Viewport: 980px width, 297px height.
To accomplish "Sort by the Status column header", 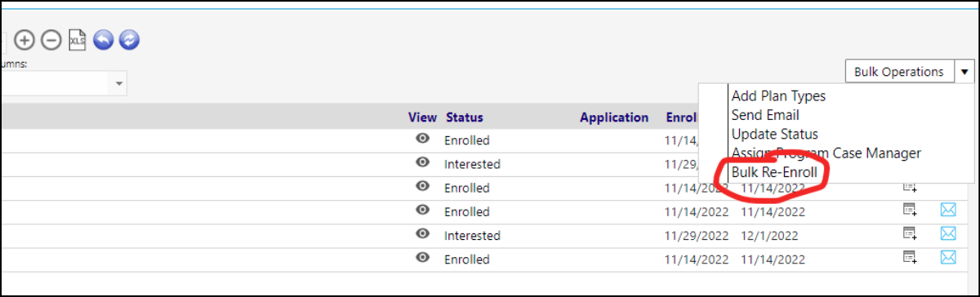I will [x=465, y=117].
